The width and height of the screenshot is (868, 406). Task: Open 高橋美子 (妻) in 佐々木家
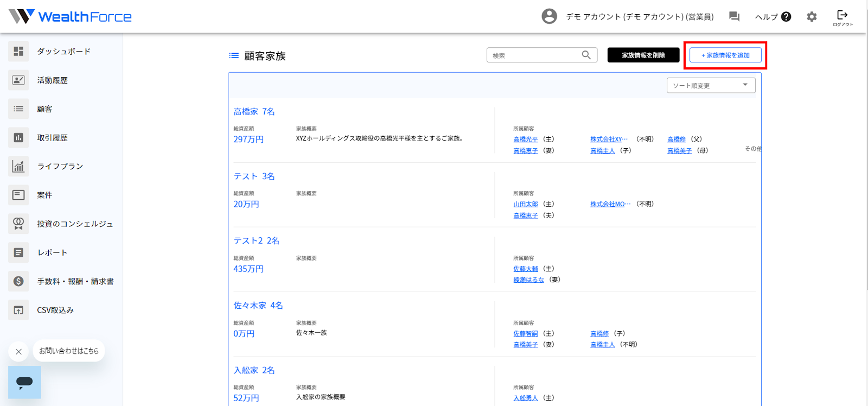pos(526,345)
